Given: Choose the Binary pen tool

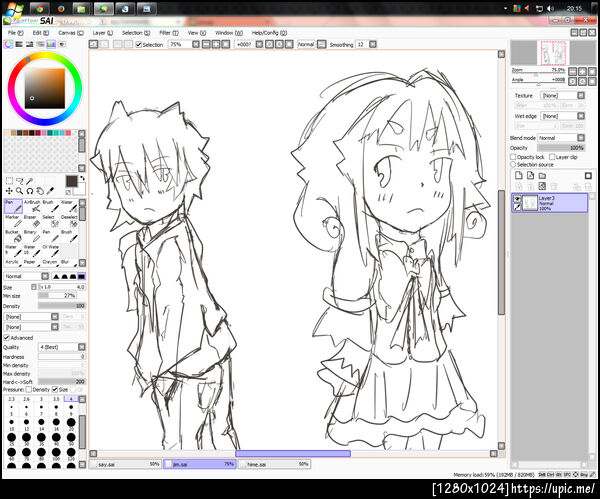Looking at the screenshot, I should pyautogui.click(x=32, y=236).
